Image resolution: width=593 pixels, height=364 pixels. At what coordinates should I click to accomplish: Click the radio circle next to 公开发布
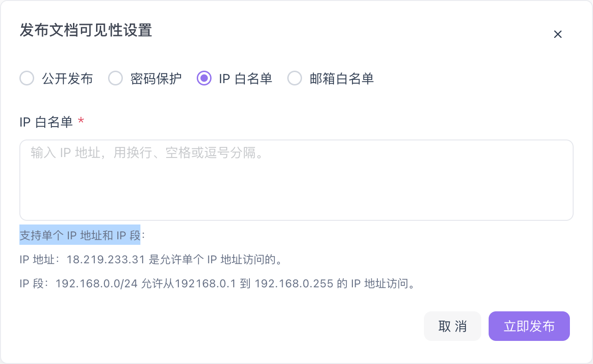click(27, 79)
